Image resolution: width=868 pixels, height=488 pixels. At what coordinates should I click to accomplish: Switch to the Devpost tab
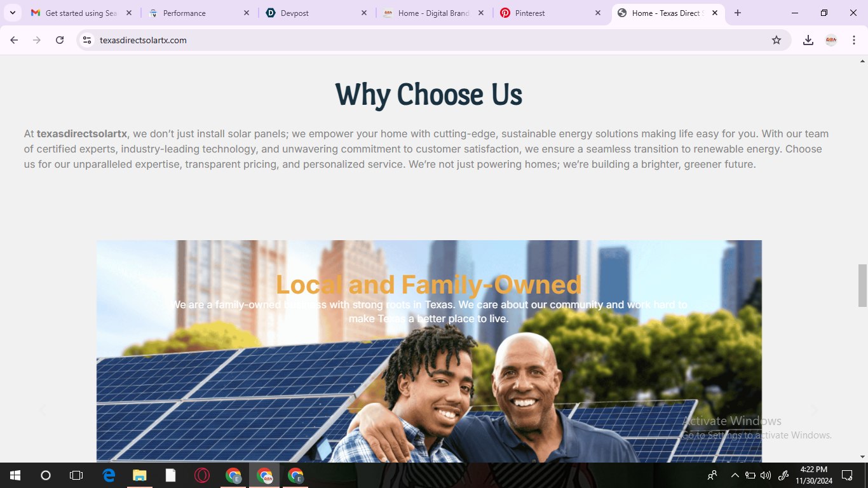click(316, 13)
